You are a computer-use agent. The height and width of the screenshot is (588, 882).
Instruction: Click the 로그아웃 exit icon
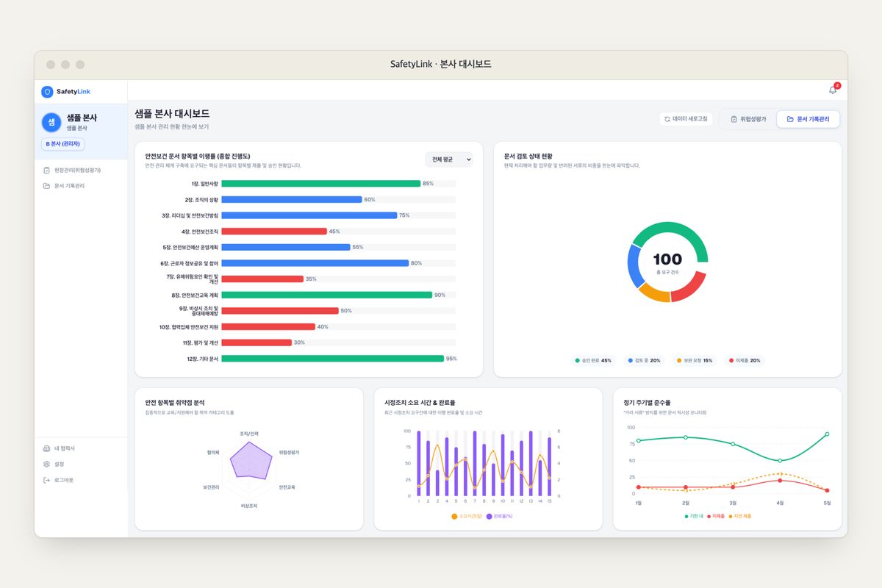[x=47, y=480]
